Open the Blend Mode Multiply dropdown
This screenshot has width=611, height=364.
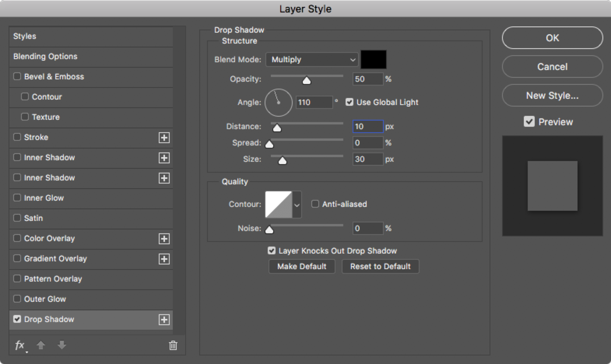(x=312, y=60)
